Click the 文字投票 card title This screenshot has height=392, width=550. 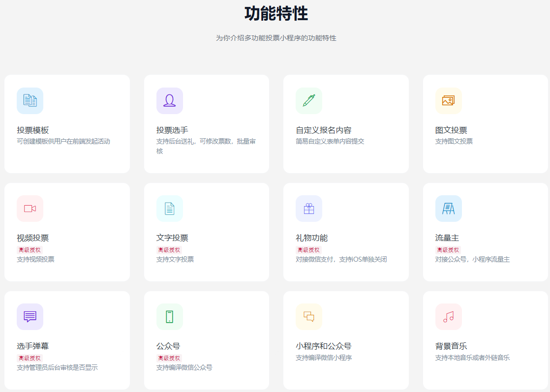[x=172, y=238]
